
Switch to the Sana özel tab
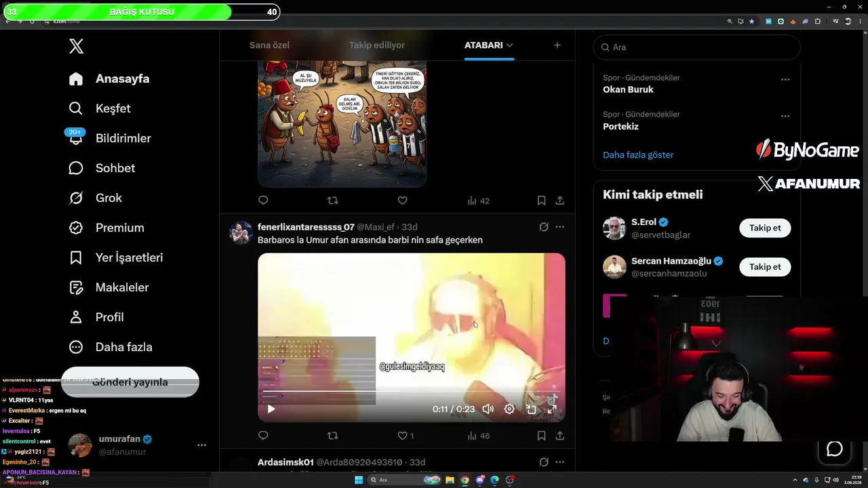click(x=269, y=45)
